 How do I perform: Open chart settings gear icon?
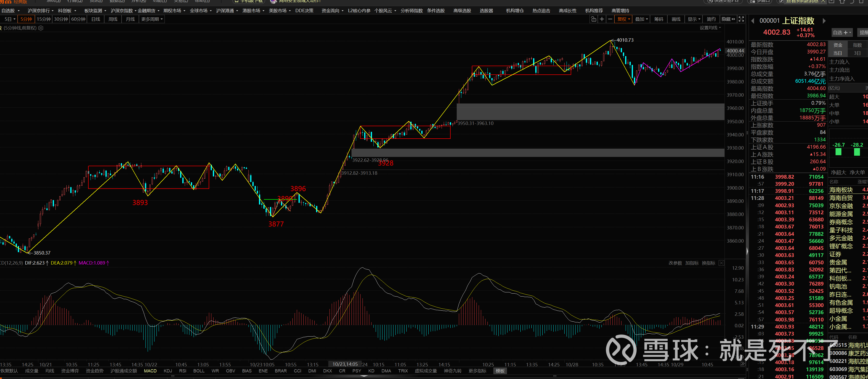tap(41, 28)
